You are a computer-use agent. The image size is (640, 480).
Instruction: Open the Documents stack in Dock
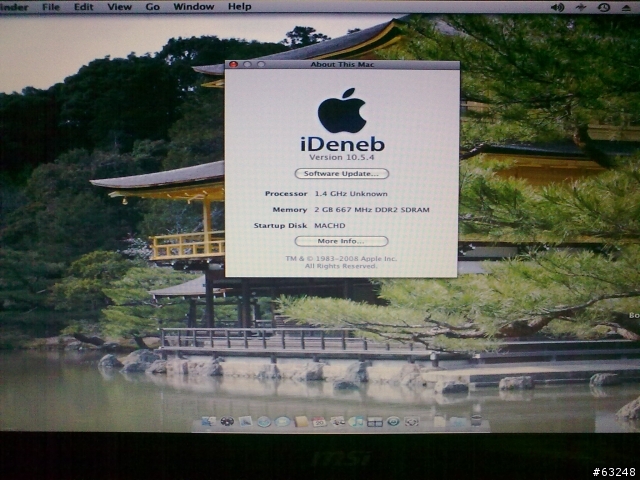pyautogui.click(x=440, y=421)
